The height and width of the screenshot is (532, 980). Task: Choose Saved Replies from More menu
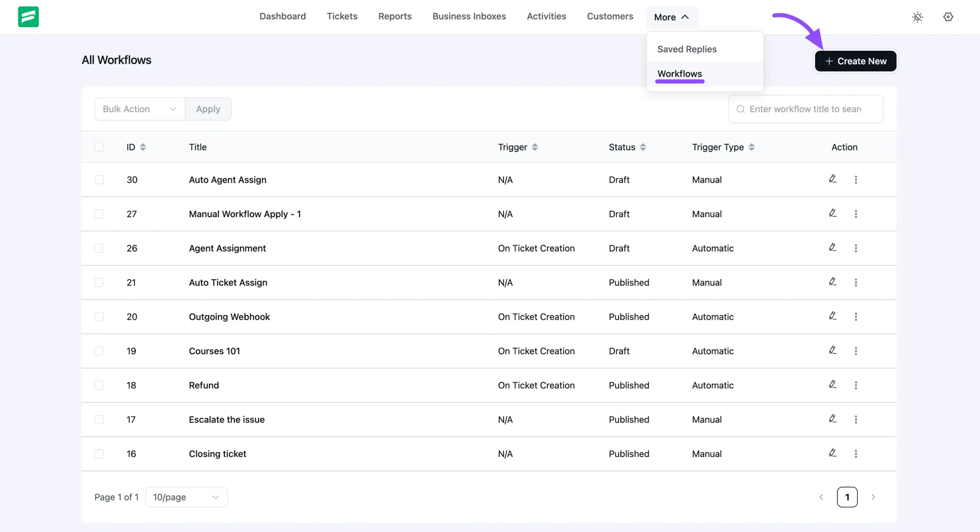[705, 49]
